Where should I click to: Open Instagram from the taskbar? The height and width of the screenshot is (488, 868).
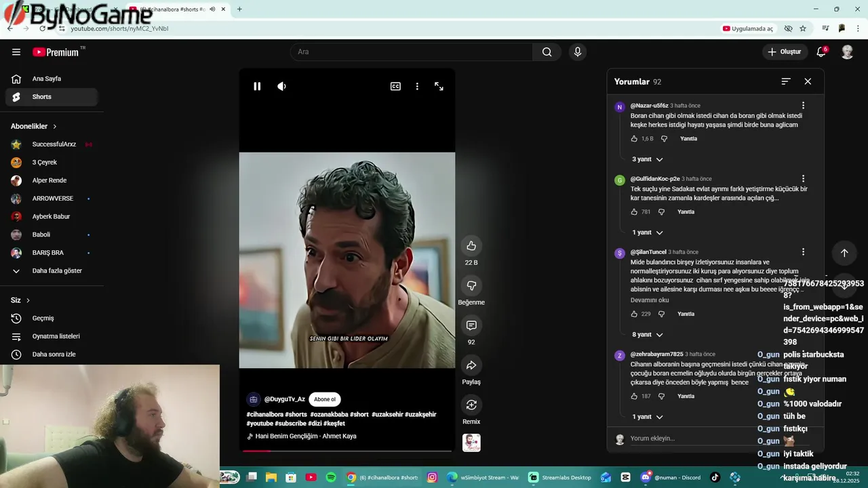click(x=432, y=477)
